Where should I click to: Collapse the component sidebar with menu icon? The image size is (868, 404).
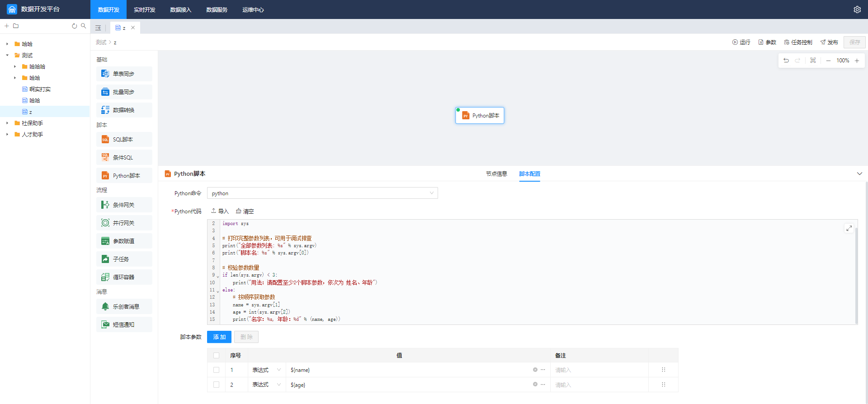(x=98, y=28)
